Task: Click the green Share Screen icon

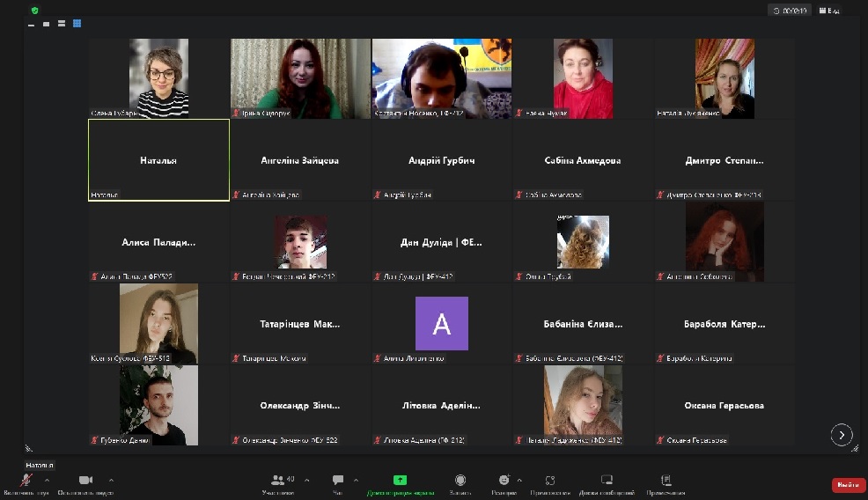Action: 400,481
